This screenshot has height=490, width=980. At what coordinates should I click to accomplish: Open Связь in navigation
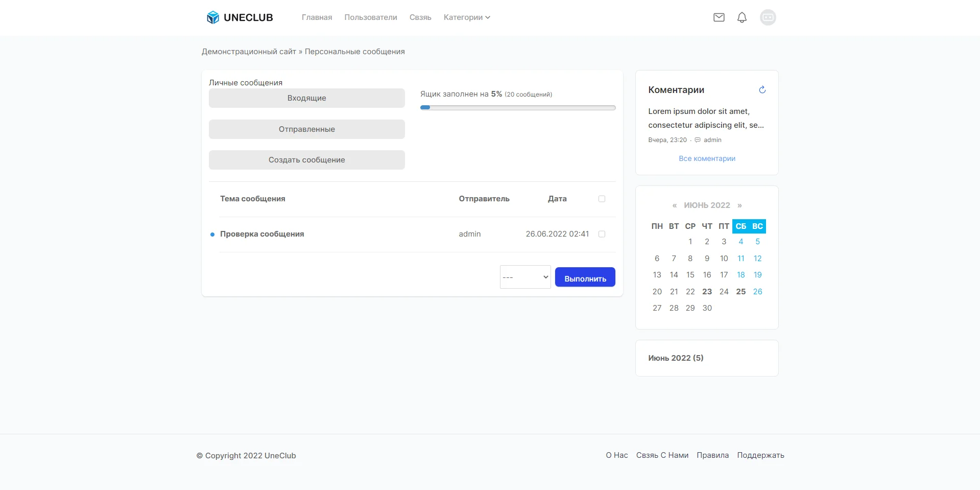(420, 17)
